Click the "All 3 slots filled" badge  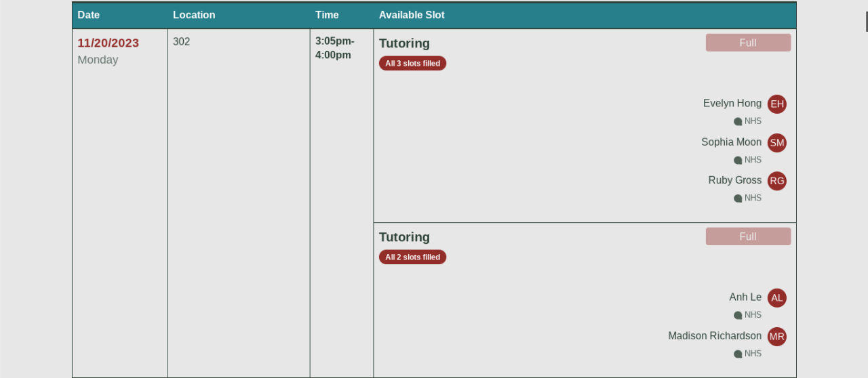pos(412,64)
